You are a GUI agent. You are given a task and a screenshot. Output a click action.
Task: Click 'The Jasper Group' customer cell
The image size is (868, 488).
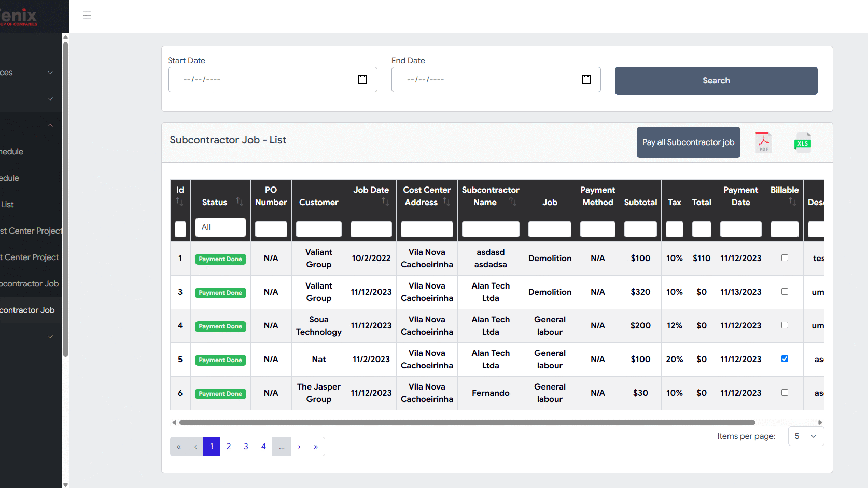pos(319,393)
